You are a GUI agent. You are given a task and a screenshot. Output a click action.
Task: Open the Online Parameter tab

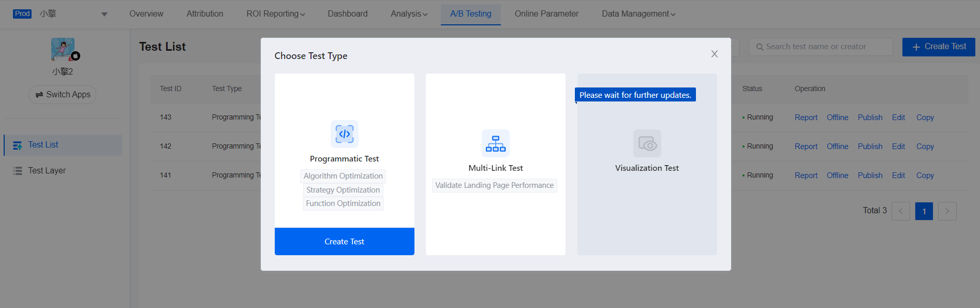coord(546,14)
